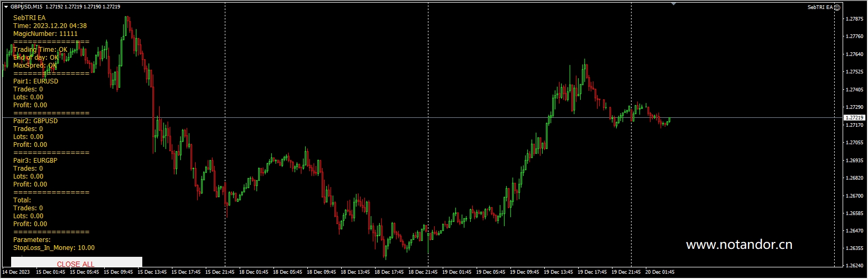Click the MagicNumber: 11111 line
This screenshot has height=279, width=868.
pyautogui.click(x=45, y=34)
